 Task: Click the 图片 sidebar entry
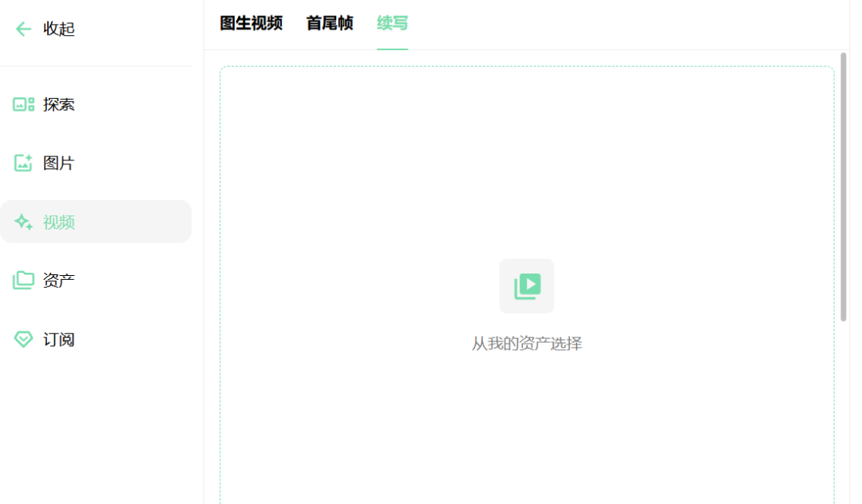(x=58, y=163)
